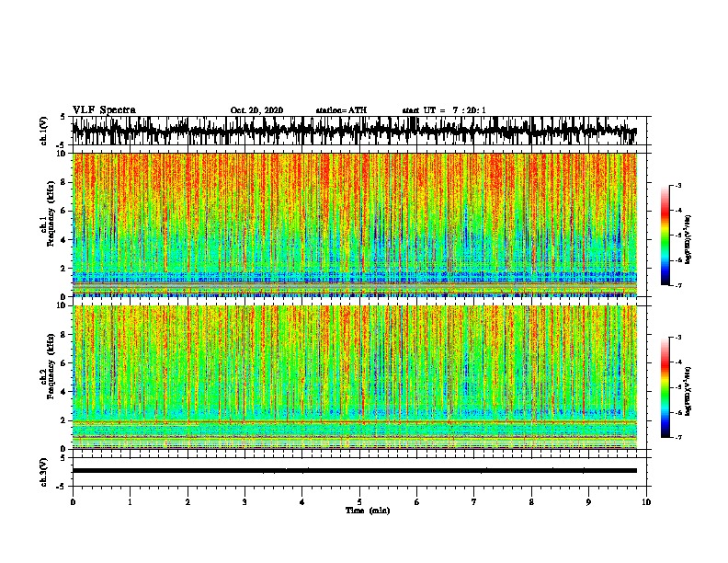Click the "-7" label on ch.1 color bar
Image resolution: width=728 pixels, height=563 pixels.
678,285
